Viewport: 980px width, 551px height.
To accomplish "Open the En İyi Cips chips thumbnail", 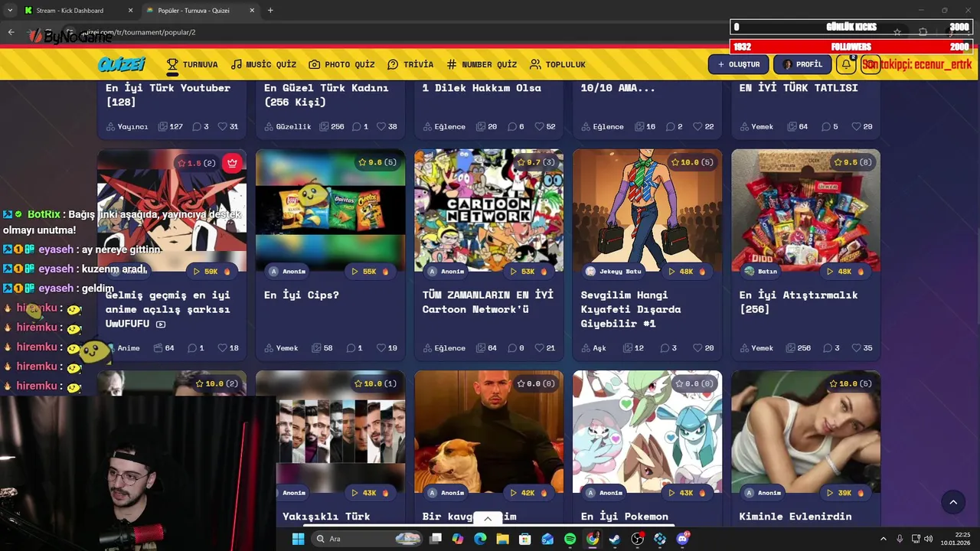I will pyautogui.click(x=330, y=210).
